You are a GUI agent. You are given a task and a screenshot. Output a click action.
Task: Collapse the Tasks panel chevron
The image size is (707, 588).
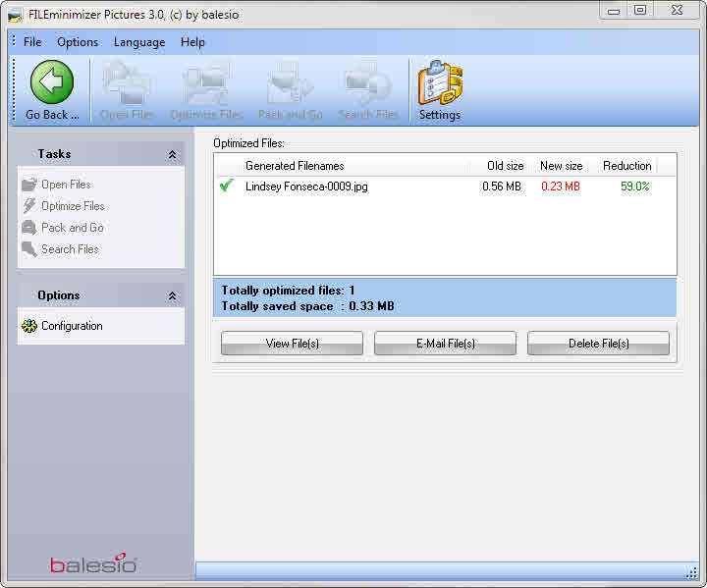click(x=172, y=155)
